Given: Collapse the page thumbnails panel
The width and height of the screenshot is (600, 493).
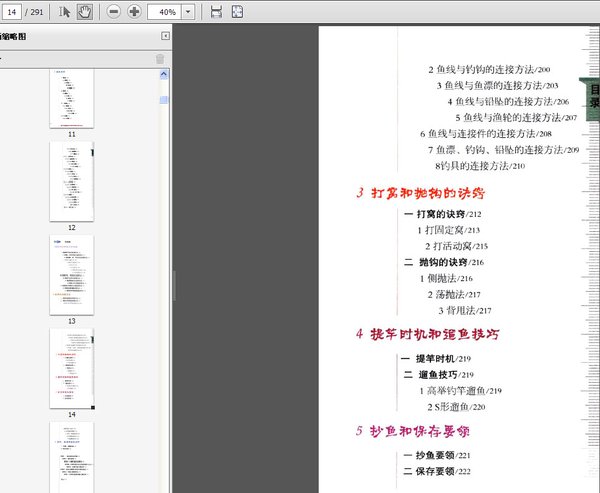Looking at the screenshot, I should tap(165, 36).
